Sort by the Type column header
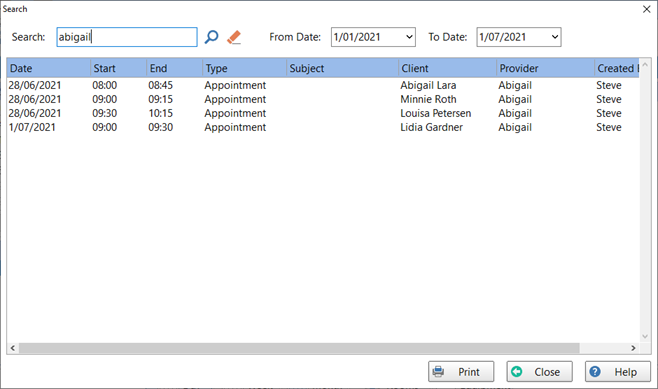 point(244,68)
